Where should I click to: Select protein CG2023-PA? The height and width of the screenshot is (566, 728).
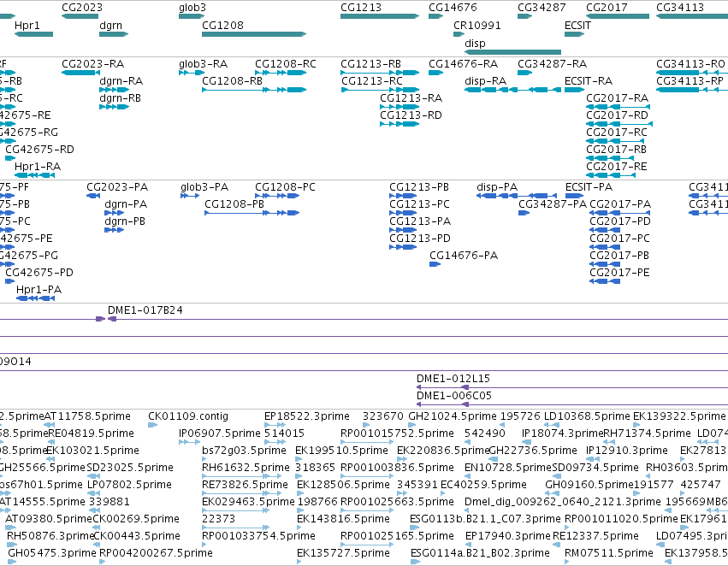pos(93,195)
